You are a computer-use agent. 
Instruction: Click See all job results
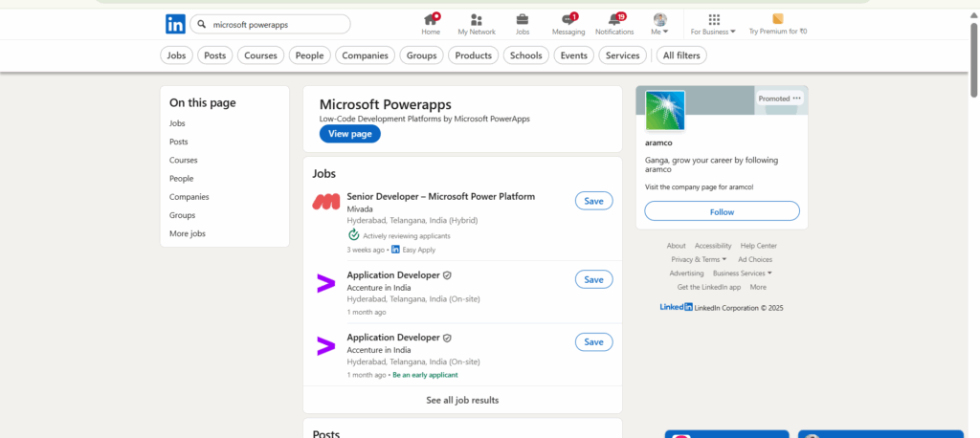(x=462, y=400)
